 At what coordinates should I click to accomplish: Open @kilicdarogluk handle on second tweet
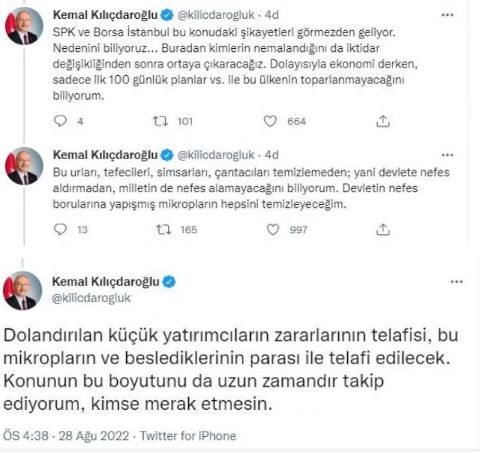click(x=216, y=155)
